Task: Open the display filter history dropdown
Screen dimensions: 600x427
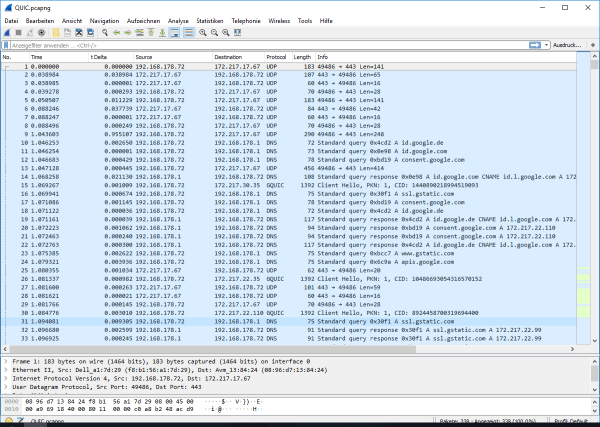Action: coord(545,45)
